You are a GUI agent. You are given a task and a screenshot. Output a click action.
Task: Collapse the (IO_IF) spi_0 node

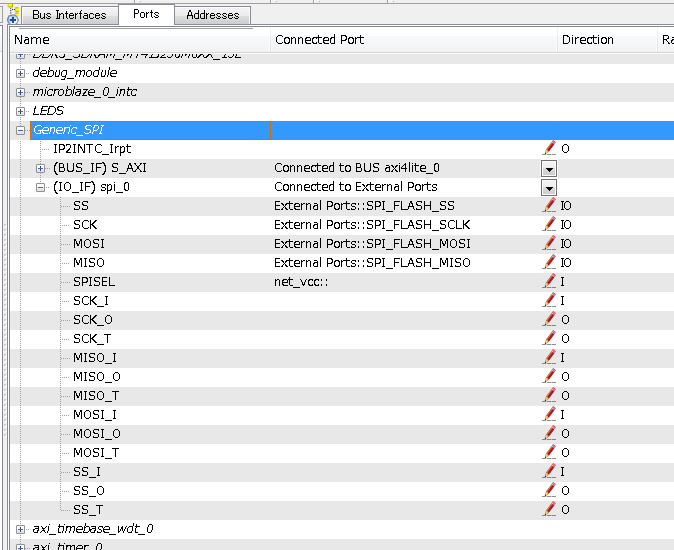(x=41, y=187)
